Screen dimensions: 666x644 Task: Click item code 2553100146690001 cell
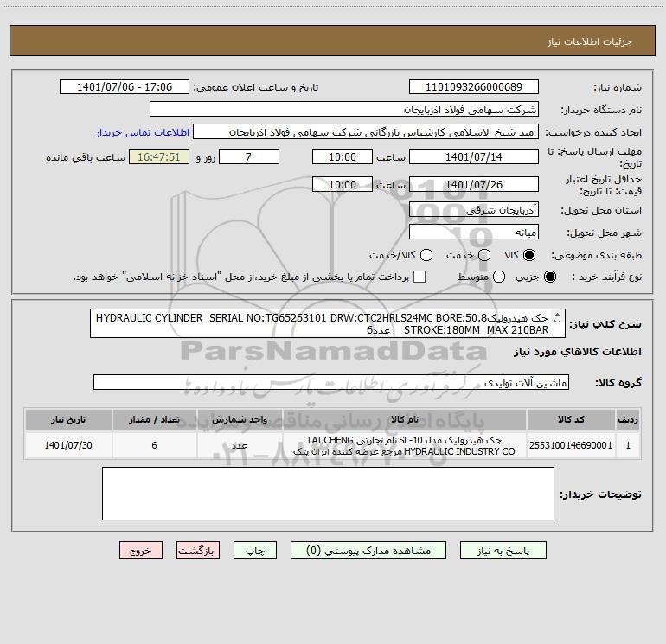click(x=571, y=445)
